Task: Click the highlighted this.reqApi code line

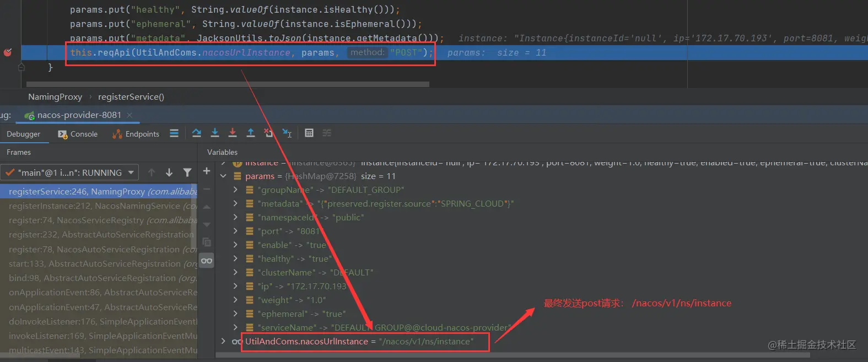Action: pos(251,52)
